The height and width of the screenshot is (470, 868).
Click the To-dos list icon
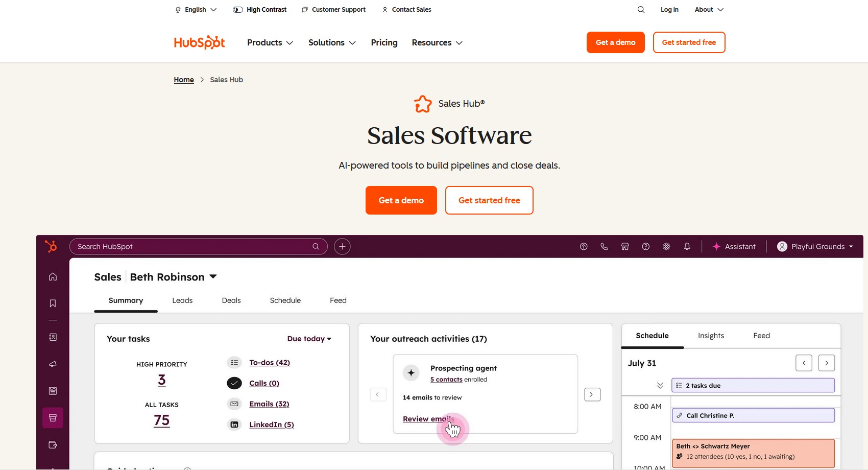(234, 363)
